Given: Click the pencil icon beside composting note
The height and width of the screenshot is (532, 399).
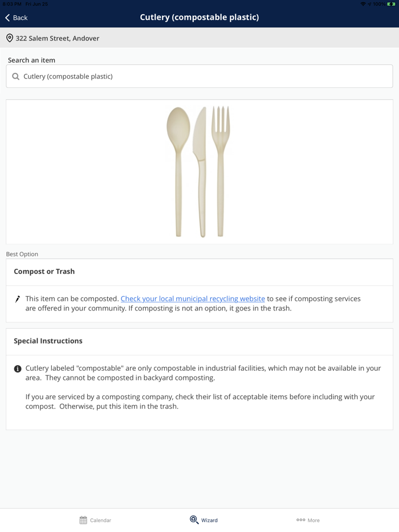Looking at the screenshot, I should point(18,299).
